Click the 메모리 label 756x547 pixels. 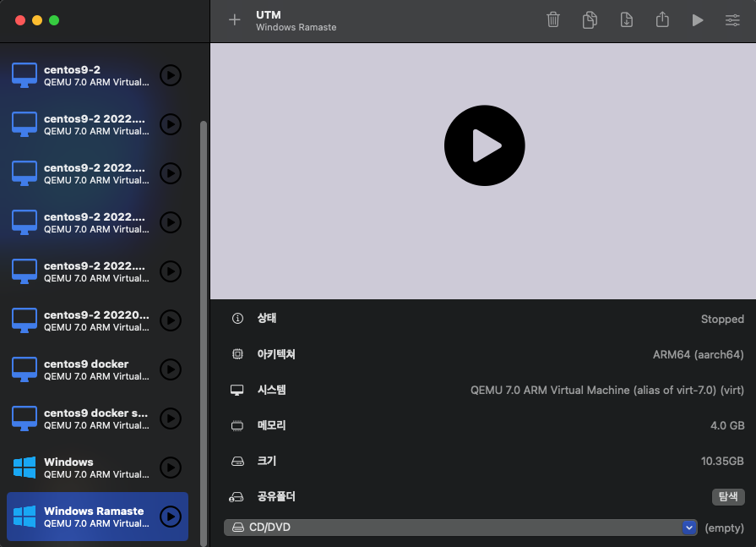click(271, 425)
